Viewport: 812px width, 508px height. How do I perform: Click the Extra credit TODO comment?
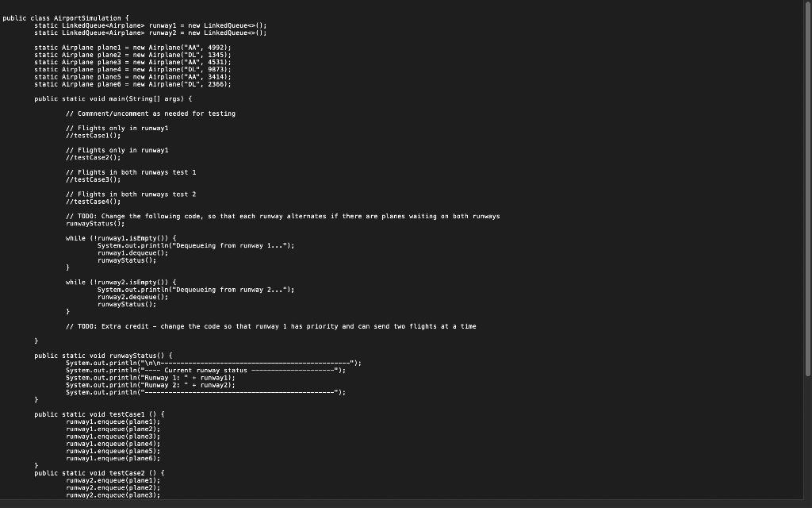(270, 325)
